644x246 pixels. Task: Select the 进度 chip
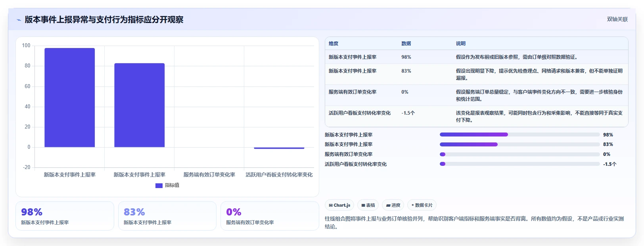click(x=393, y=205)
